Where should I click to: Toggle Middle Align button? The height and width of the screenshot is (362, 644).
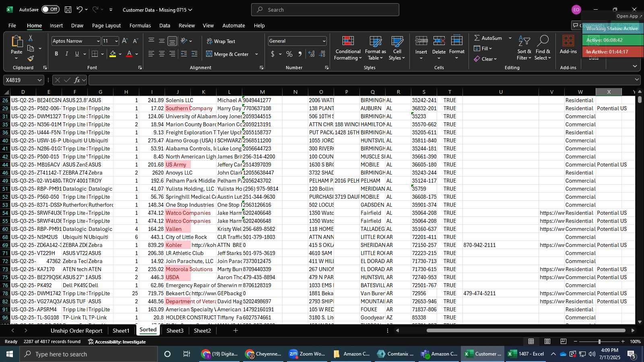point(162,41)
